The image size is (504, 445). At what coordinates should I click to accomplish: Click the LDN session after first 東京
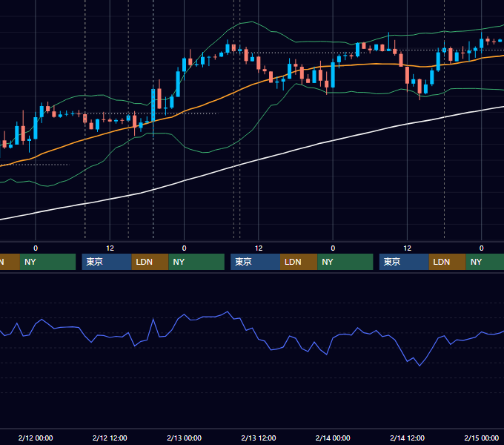[150, 262]
